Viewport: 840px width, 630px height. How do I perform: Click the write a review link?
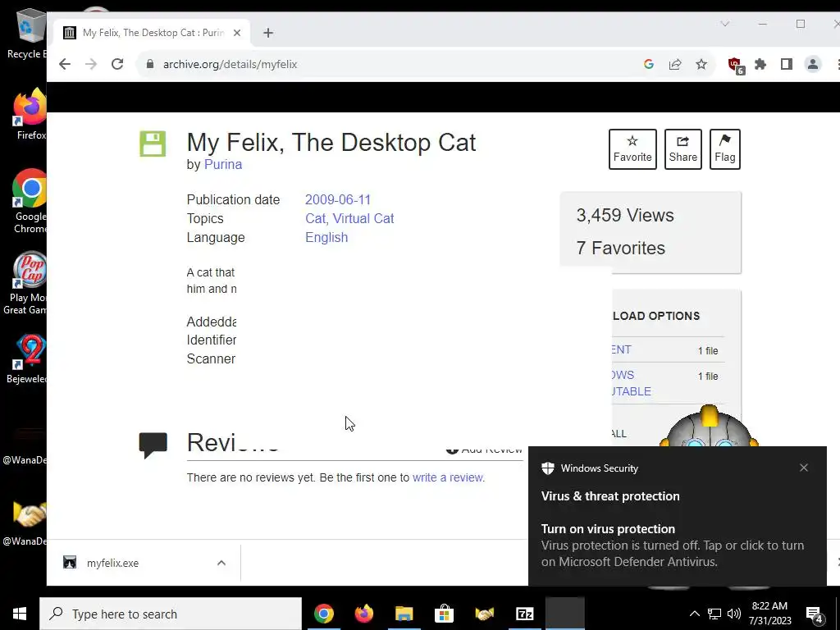448,477
